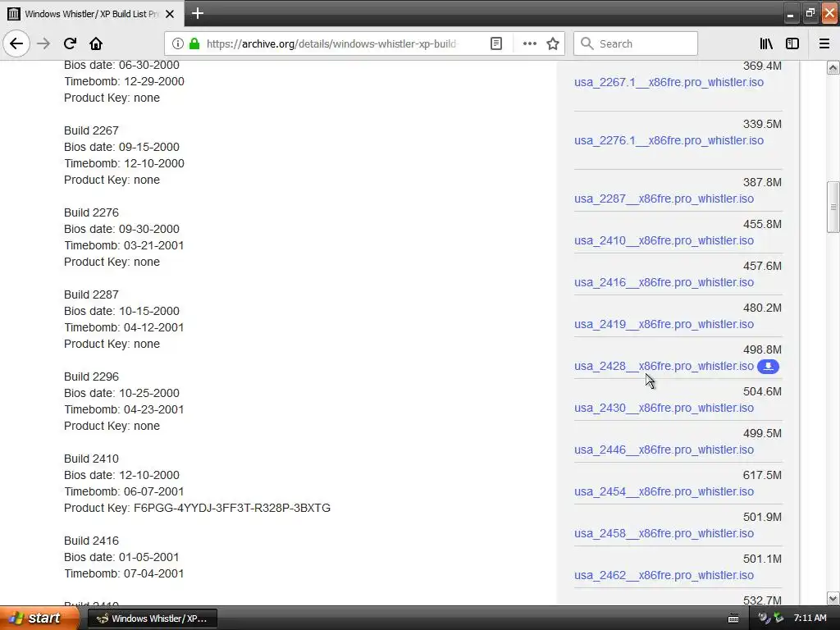The height and width of the screenshot is (630, 840).
Task: Bookmark this page with the star
Action: [553, 43]
